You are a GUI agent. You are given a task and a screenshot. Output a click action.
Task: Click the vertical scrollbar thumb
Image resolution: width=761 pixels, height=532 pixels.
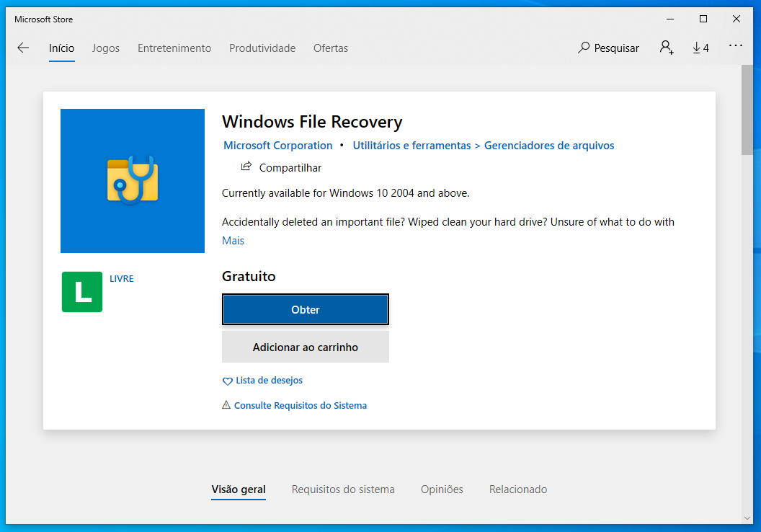pyautogui.click(x=747, y=110)
